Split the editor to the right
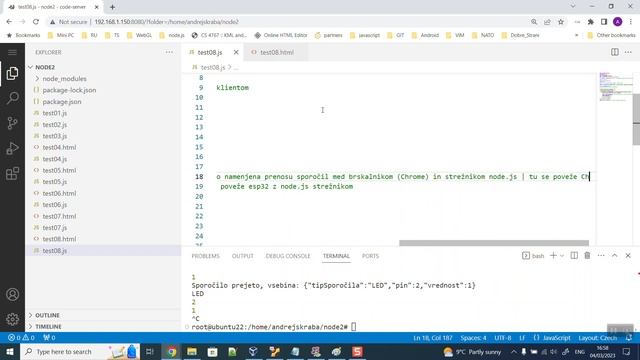The width and height of the screenshot is (640, 360). [x=614, y=52]
